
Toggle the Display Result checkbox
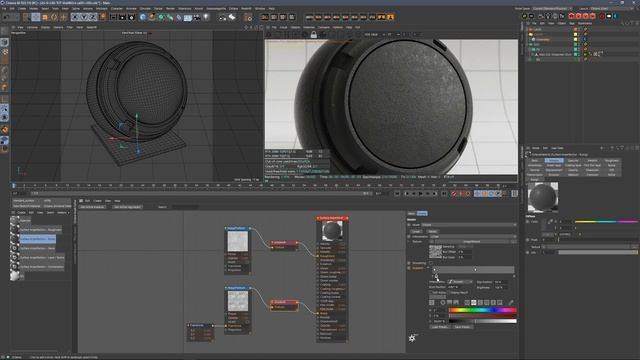(x=449, y=292)
